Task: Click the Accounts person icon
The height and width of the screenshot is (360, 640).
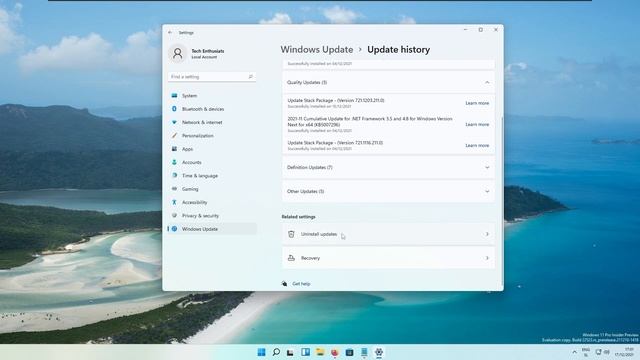Action: coord(174,162)
